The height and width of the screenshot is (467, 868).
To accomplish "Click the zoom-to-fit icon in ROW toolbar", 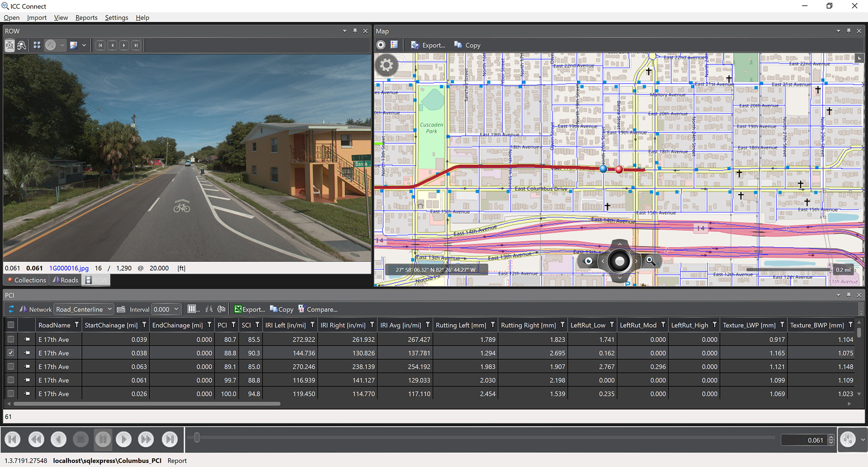I will [x=9, y=45].
